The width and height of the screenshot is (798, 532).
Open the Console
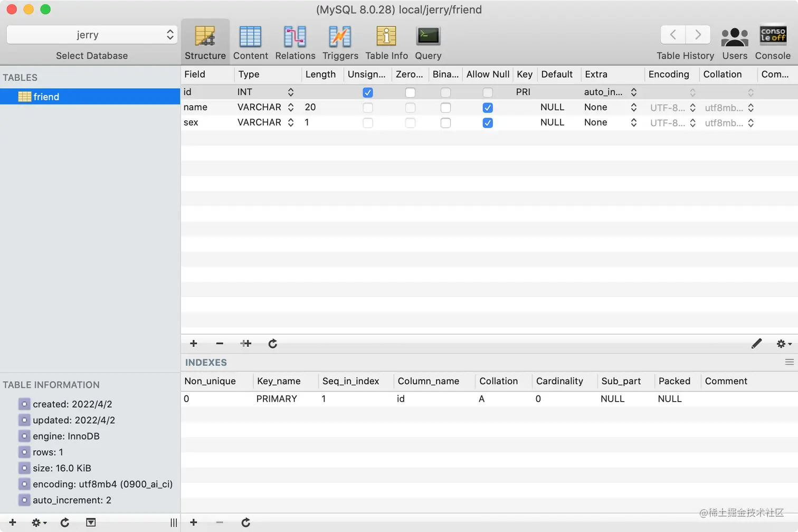773,43
